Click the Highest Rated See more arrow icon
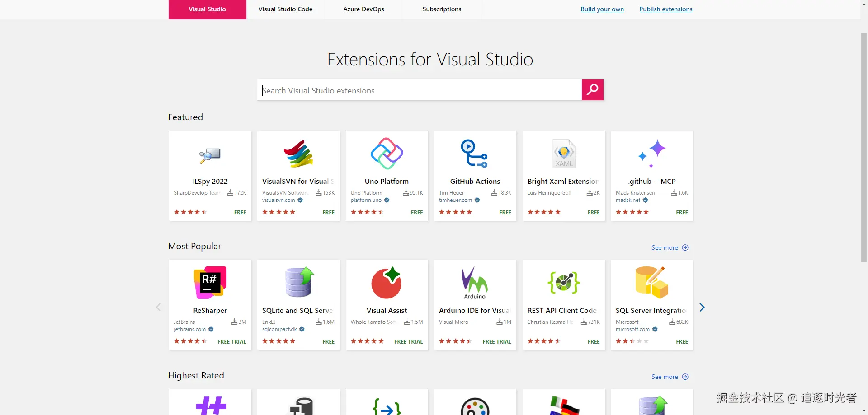 685,377
